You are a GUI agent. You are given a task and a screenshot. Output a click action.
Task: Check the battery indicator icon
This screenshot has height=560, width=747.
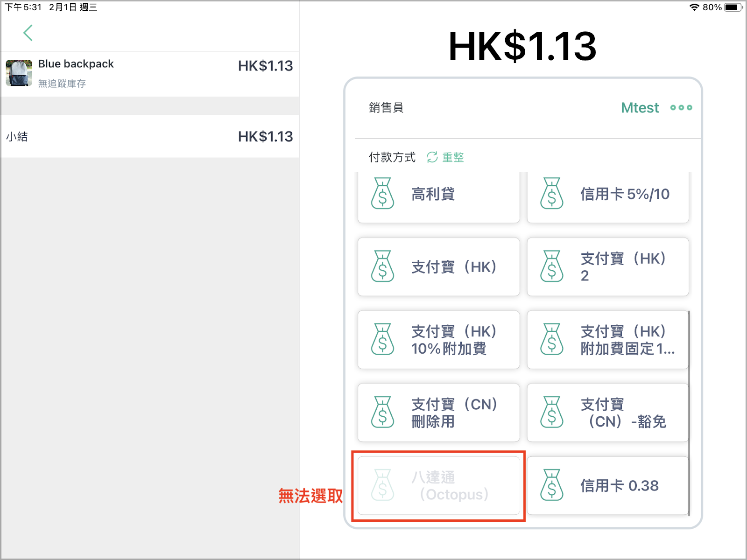pyautogui.click(x=733, y=7)
